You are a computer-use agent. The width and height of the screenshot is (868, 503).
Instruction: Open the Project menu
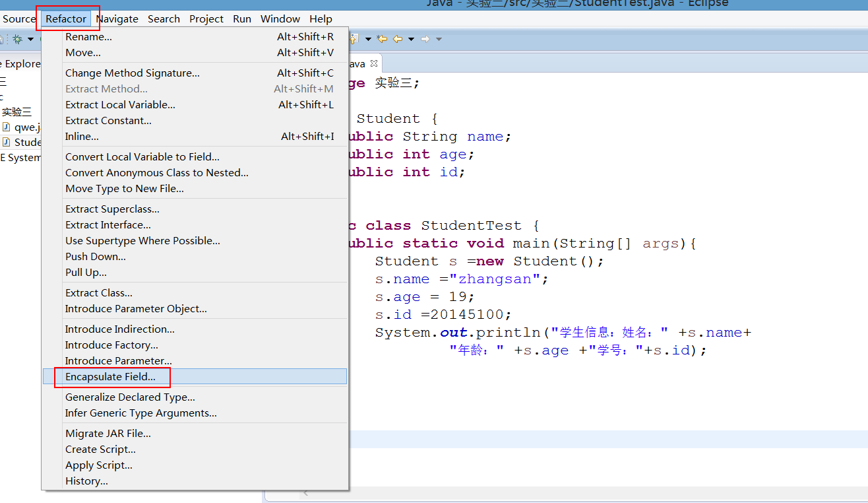(206, 19)
